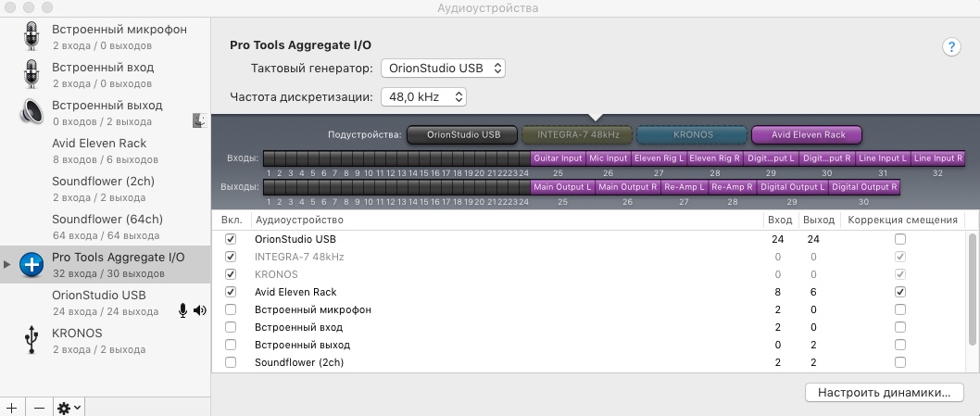Click the Main Output L channel block
Viewport: 980px width, 416px height.
coord(562,186)
